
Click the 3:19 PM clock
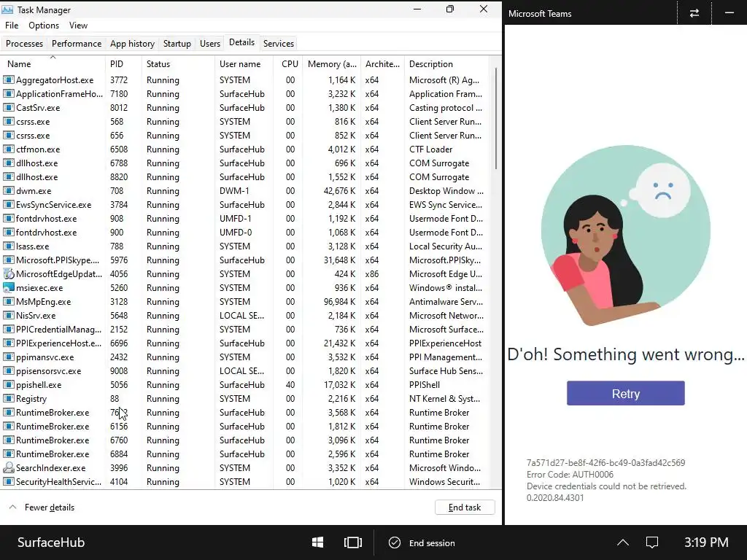[706, 542]
